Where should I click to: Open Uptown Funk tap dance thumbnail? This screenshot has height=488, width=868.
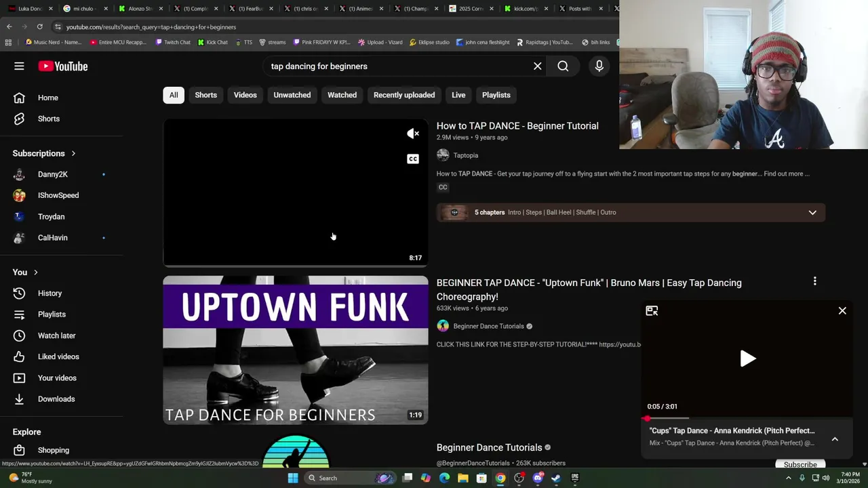point(296,350)
